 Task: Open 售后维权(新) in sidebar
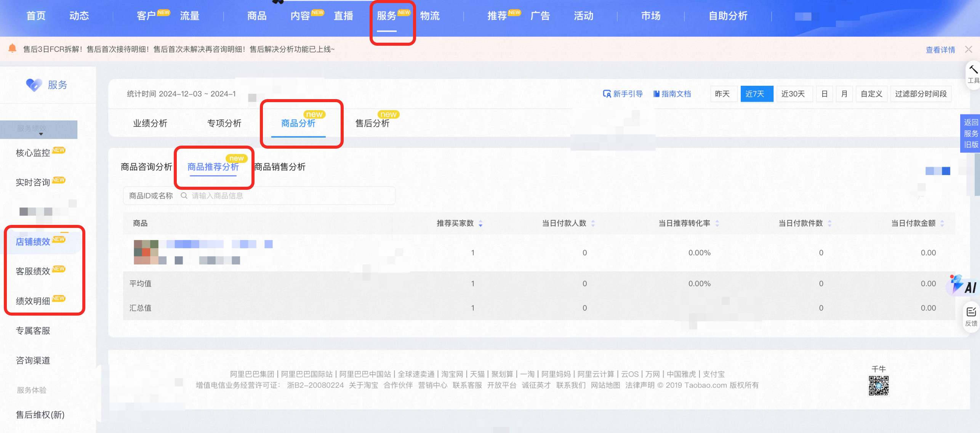(x=40, y=415)
